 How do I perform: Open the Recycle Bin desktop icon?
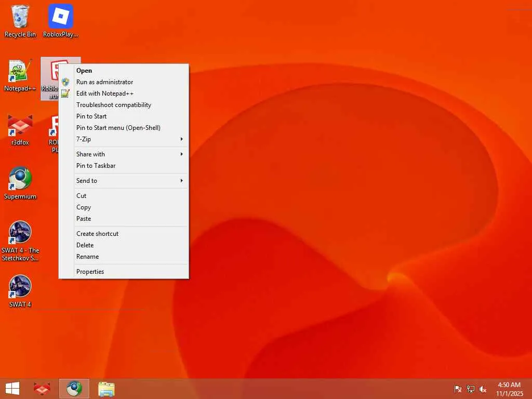[20, 21]
